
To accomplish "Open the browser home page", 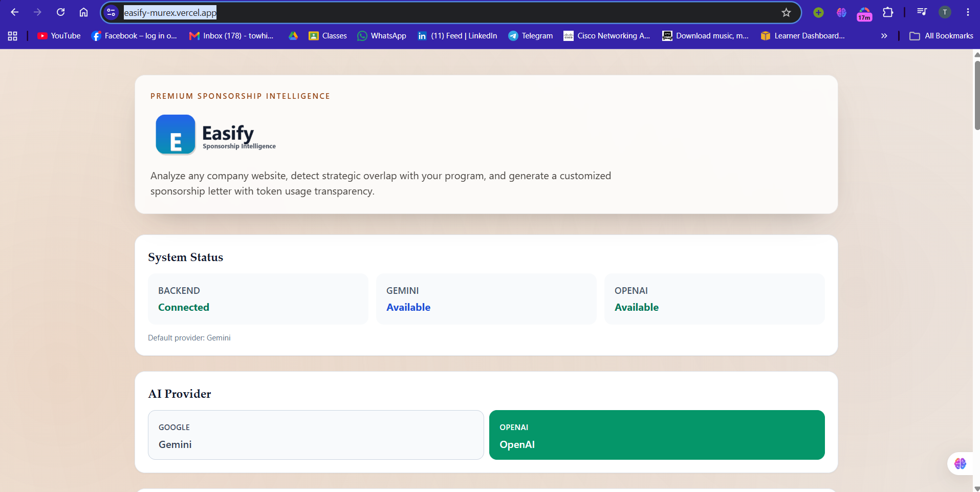I will pos(83,12).
